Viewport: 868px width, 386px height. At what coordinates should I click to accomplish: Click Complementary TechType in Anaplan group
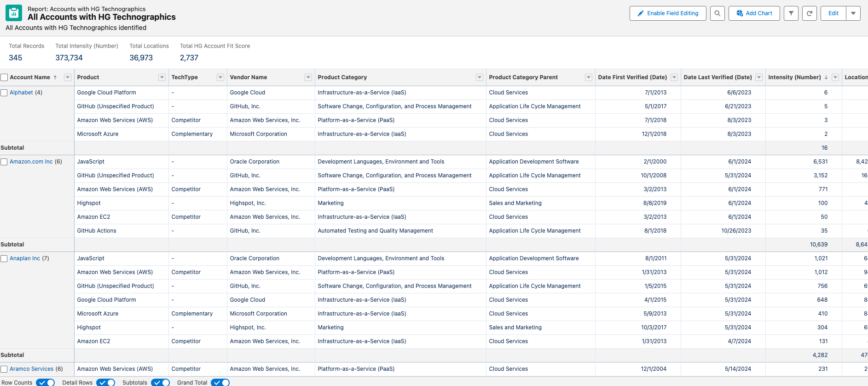tap(192, 314)
